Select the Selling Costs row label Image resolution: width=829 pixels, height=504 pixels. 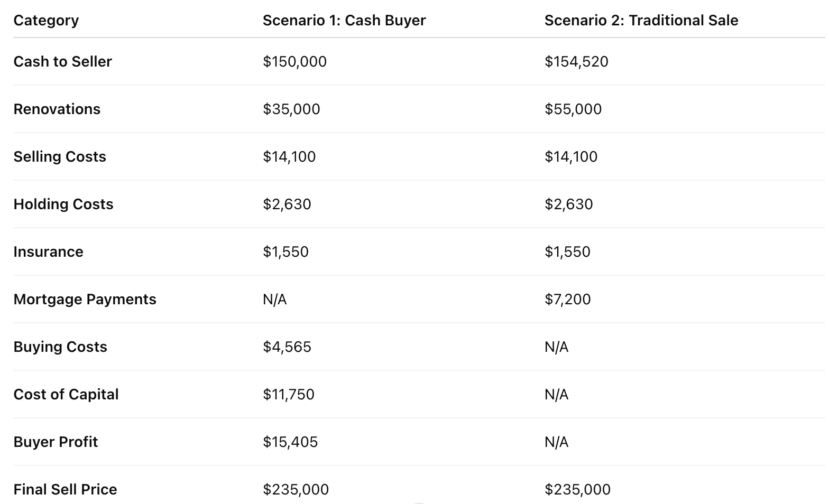60,157
